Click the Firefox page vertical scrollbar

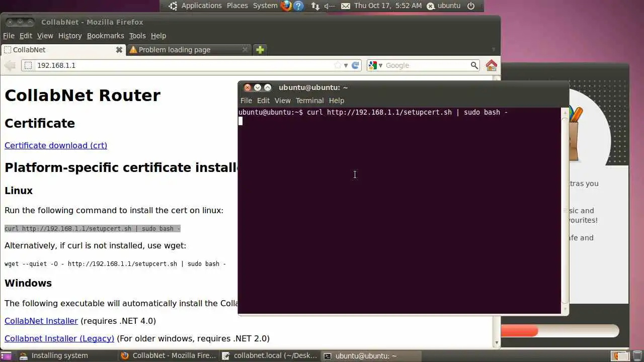click(497, 211)
